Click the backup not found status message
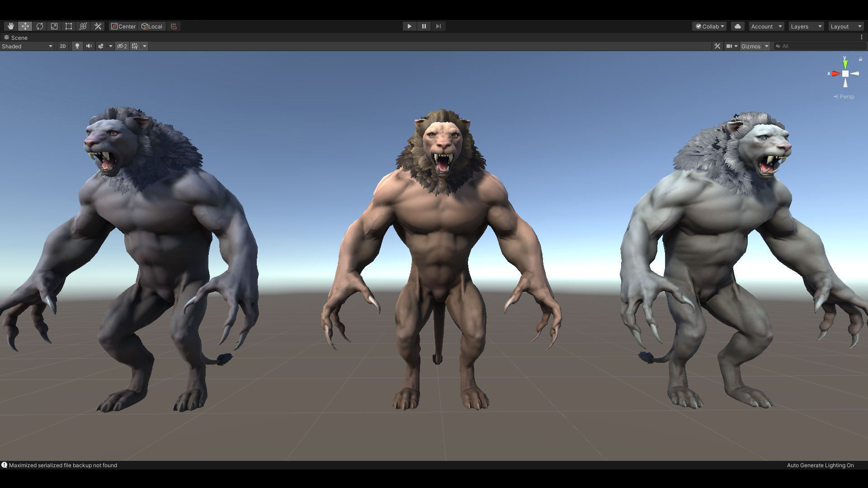Screen dimensions: 868x488 pos(63,465)
